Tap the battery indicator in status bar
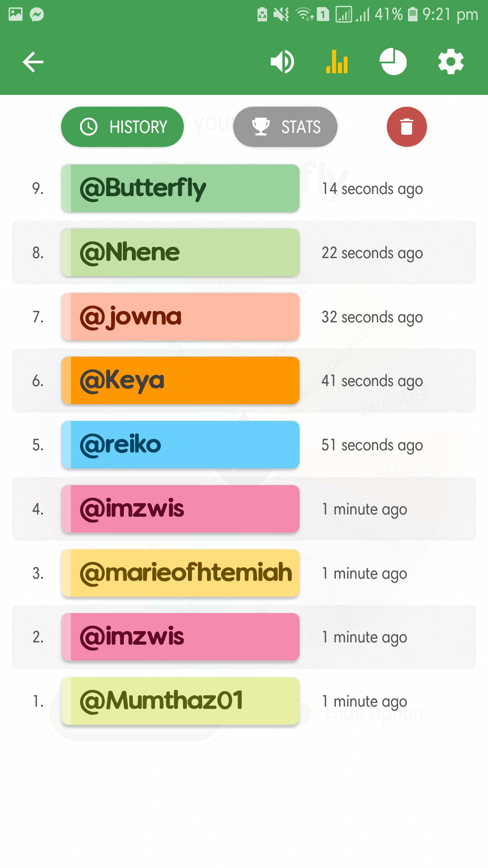488x868 pixels. click(413, 14)
